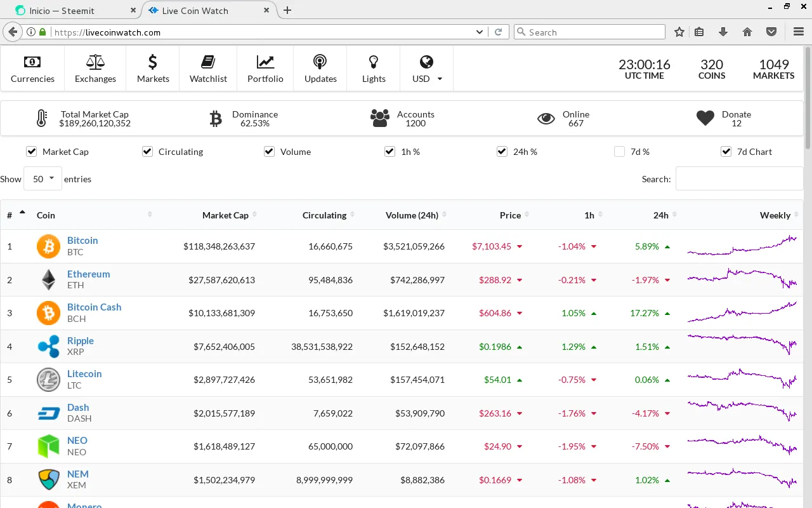Sort table by Volume (24h) column

[x=405, y=215]
